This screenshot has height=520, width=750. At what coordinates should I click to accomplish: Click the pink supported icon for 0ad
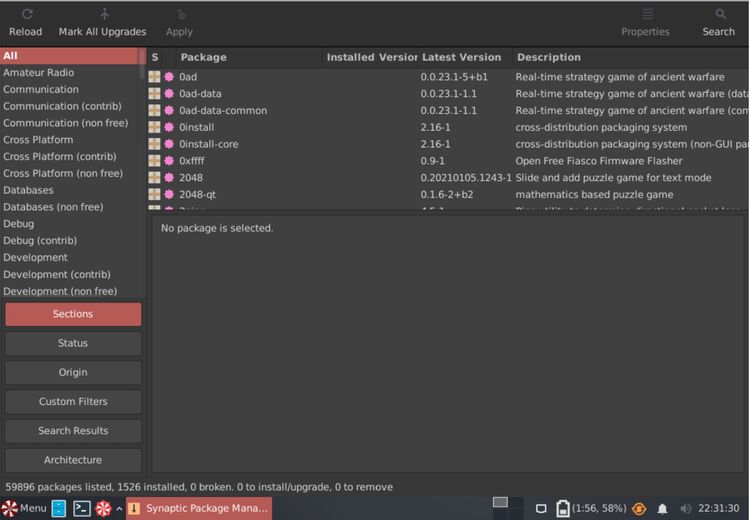(x=169, y=77)
